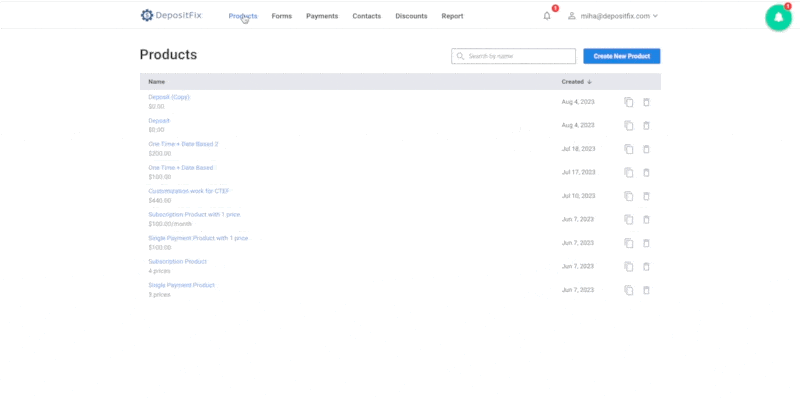Image resolution: width=800 pixels, height=398 pixels.
Task: Open Subscription Product with 1 price link
Action: coord(194,214)
